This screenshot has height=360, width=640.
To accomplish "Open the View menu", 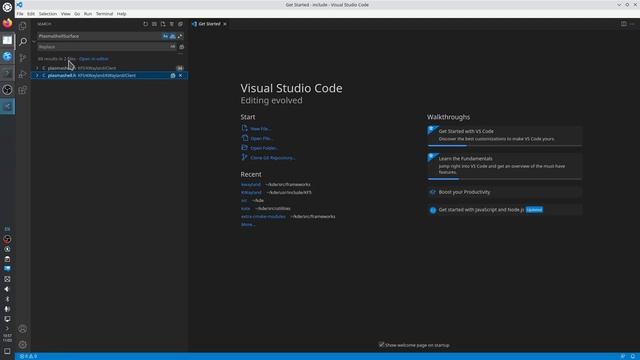I will click(66, 14).
